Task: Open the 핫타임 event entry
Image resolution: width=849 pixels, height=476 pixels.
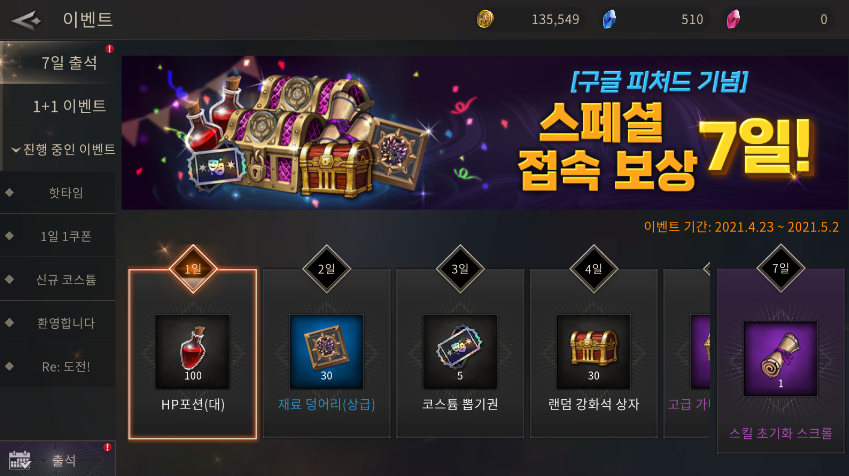Action: pyautogui.click(x=58, y=193)
